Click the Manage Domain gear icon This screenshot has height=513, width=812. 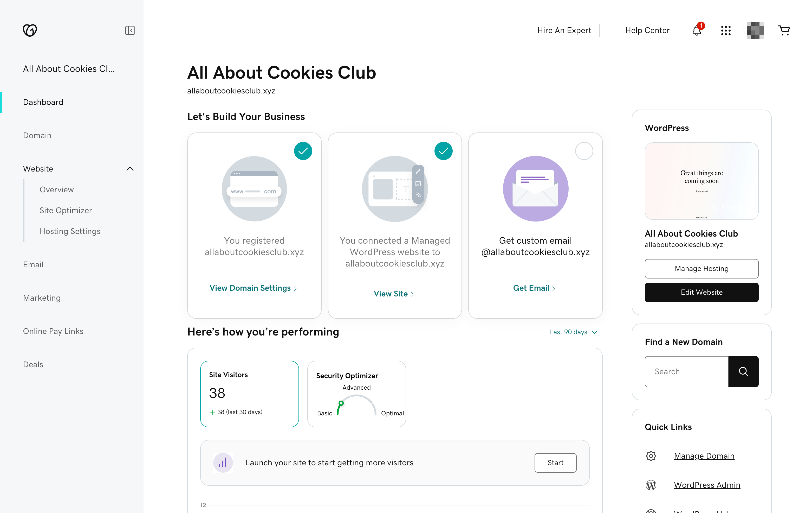tap(651, 456)
